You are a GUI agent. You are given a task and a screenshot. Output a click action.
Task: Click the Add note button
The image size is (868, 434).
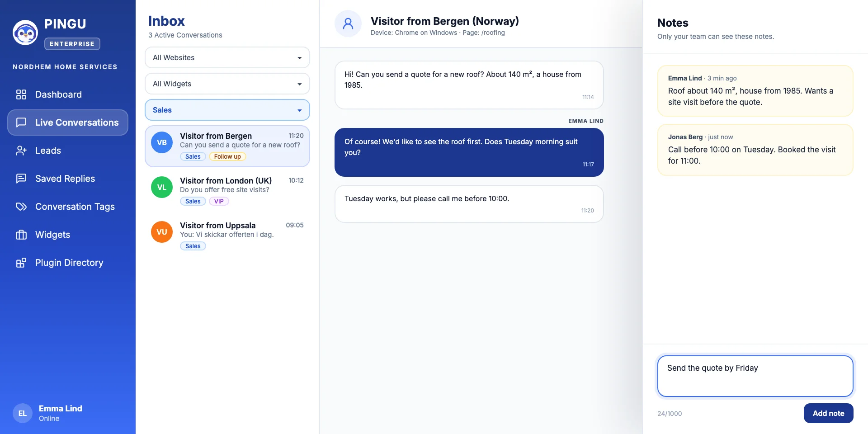828,413
